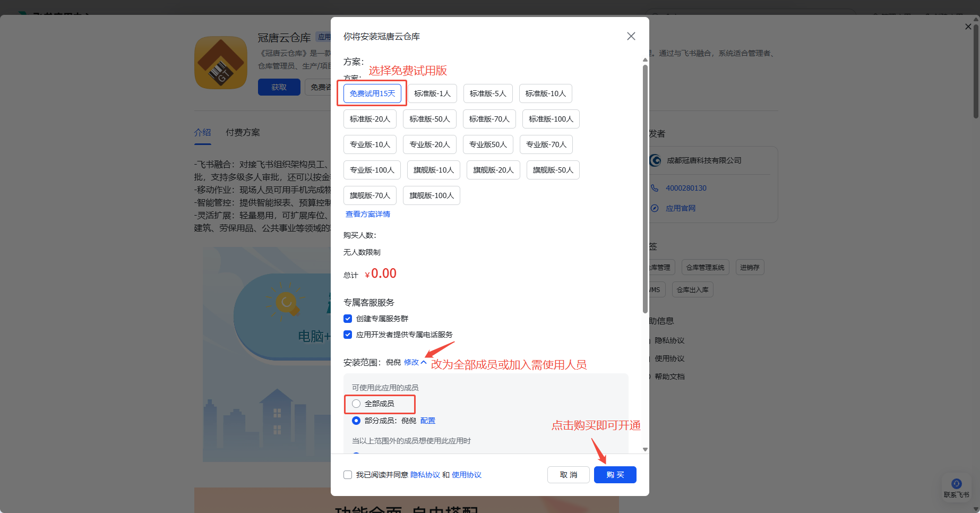
Task: Select the 全部成员 radio option
Action: (356, 404)
